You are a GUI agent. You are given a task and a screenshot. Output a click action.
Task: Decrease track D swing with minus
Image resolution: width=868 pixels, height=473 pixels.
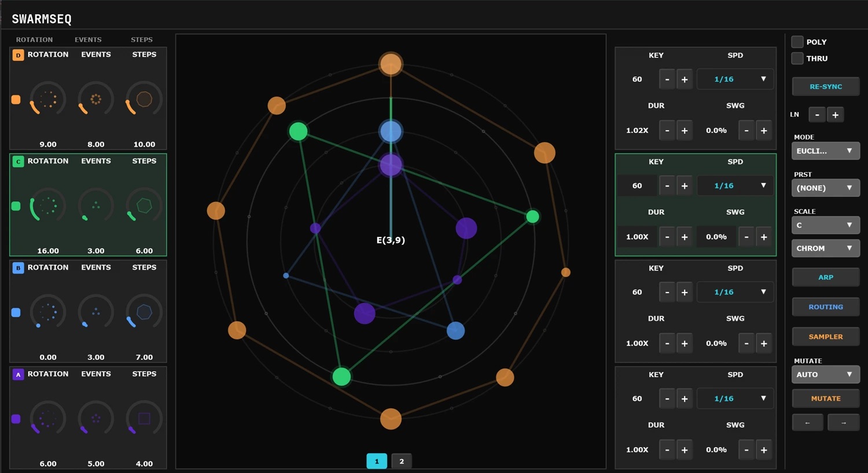[x=746, y=131]
